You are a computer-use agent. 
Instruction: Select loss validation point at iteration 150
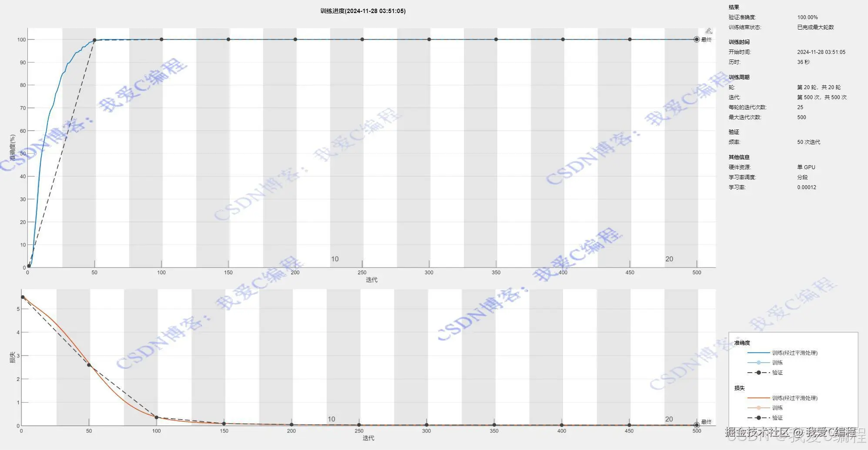(x=224, y=423)
